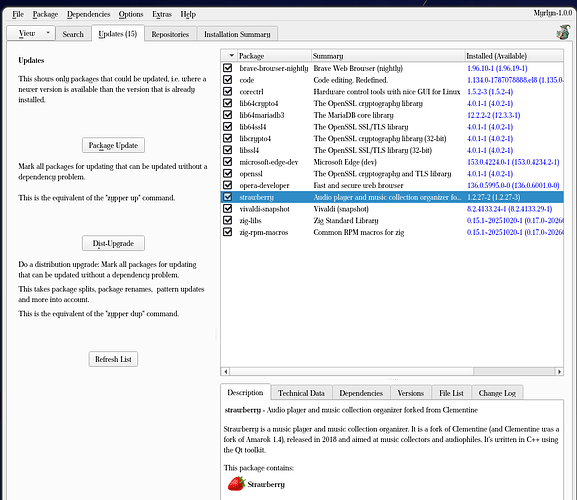Open the Installation Summary tab
Viewport: 577px width, 500px height.
[x=237, y=34]
